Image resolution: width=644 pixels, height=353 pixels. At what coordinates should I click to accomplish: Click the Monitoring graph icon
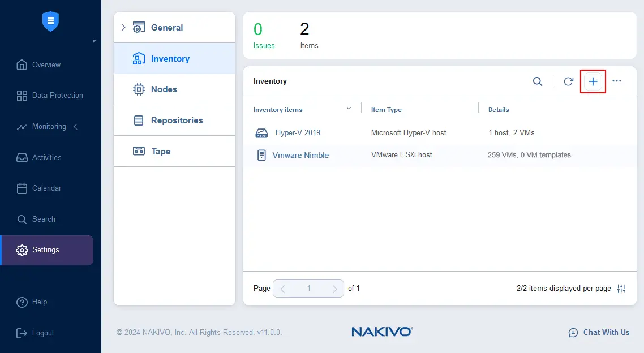tap(22, 127)
